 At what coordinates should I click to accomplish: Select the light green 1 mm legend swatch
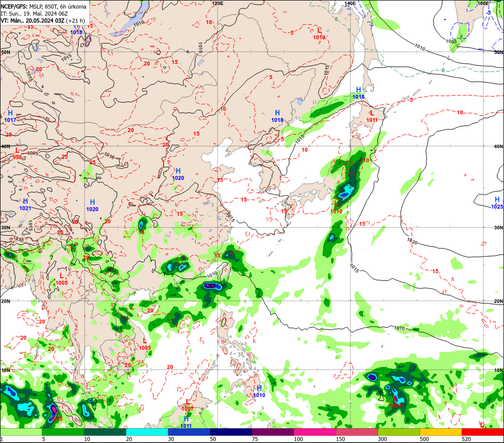pyautogui.click(x=21, y=432)
